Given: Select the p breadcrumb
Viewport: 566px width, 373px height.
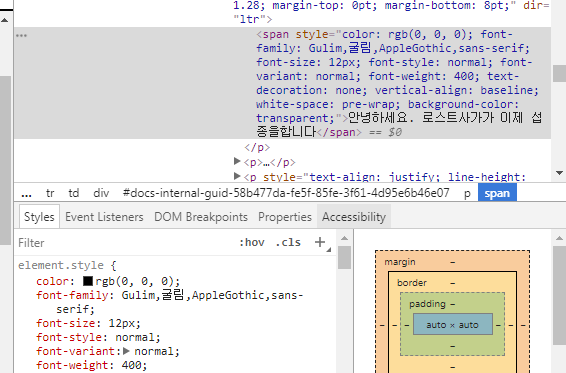Looking at the screenshot, I should (x=467, y=193).
